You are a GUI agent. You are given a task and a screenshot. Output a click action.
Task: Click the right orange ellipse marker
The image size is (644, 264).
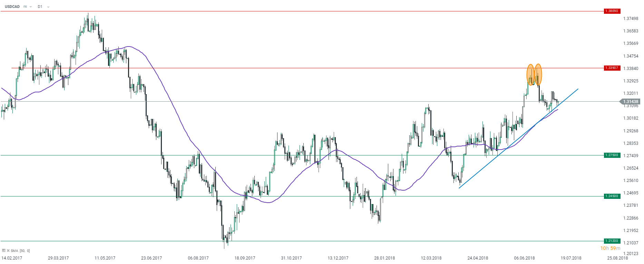538,74
